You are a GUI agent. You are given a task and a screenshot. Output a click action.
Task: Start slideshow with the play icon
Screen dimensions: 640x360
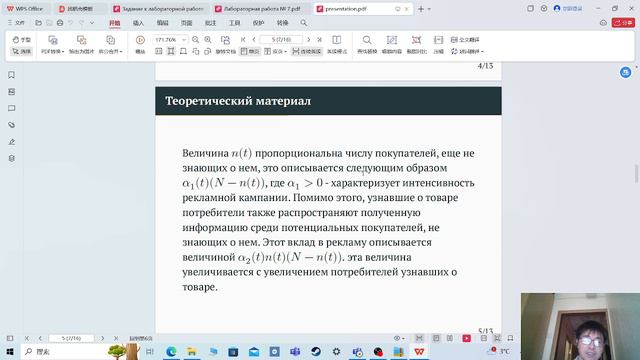(140, 40)
